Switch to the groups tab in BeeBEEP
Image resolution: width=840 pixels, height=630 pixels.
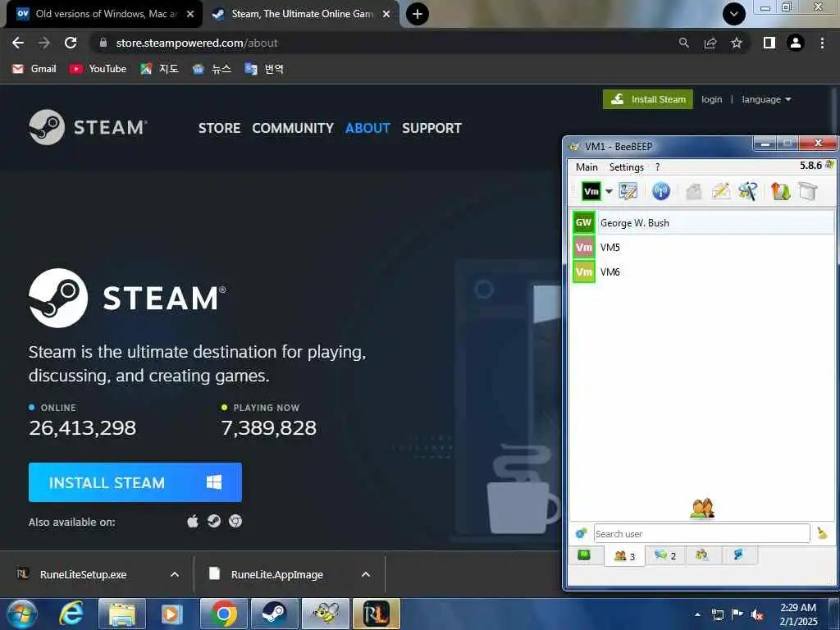tap(702, 555)
